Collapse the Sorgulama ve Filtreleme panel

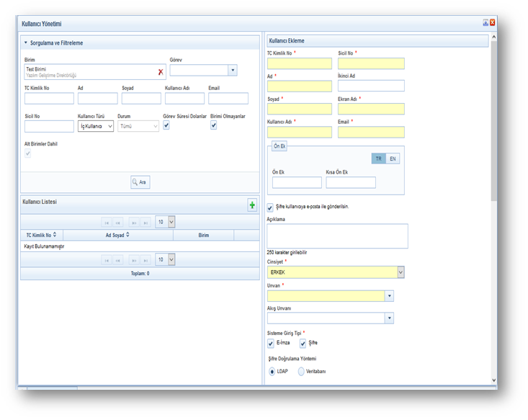pyautogui.click(x=26, y=43)
